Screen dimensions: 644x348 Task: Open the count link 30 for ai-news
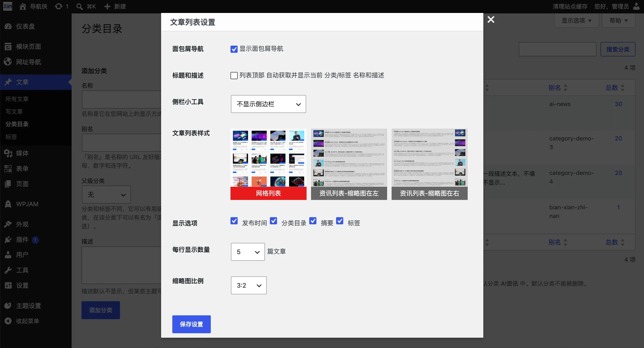[618, 104]
